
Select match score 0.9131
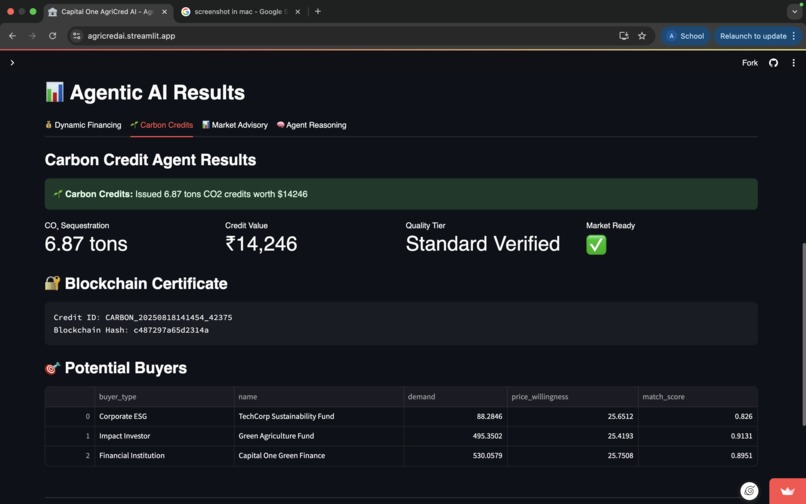pyautogui.click(x=698, y=436)
